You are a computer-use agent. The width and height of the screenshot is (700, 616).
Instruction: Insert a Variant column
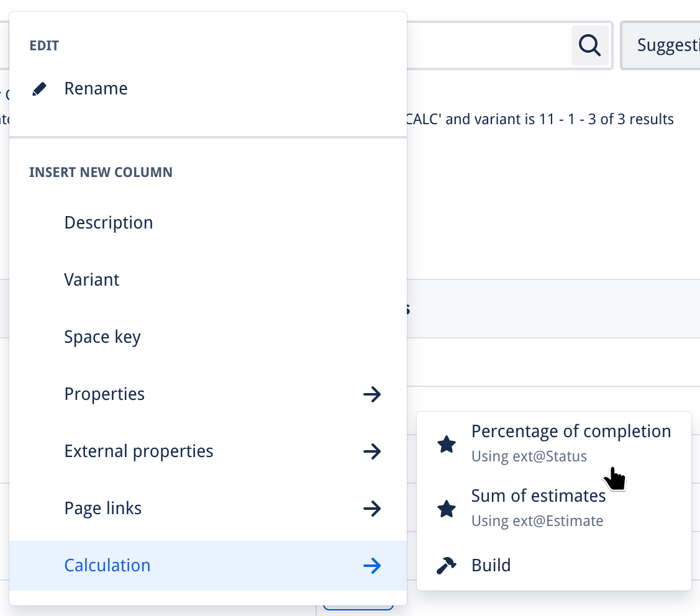coord(92,280)
